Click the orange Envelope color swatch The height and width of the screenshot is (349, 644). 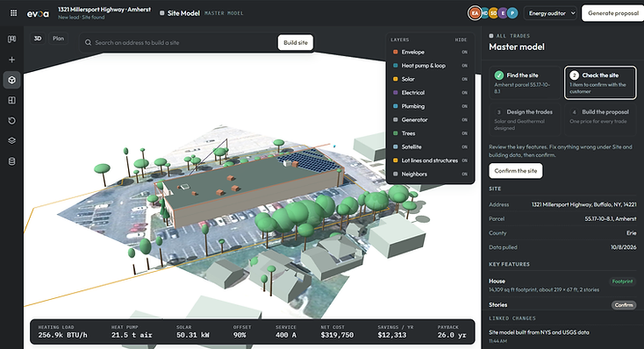pyautogui.click(x=396, y=52)
